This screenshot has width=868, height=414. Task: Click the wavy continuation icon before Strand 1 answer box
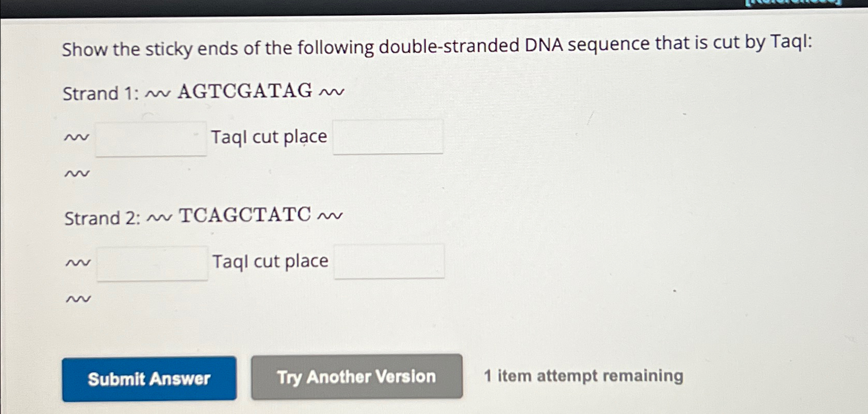coord(76,137)
